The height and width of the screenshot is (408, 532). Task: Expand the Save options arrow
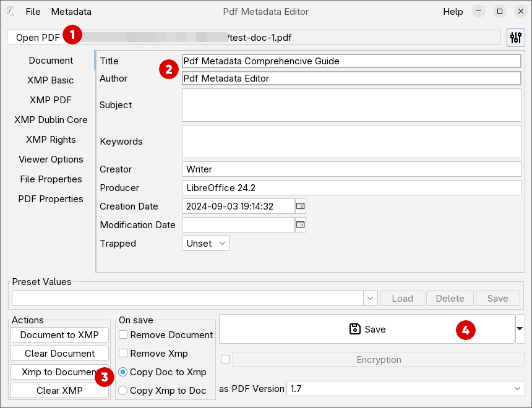coord(520,329)
